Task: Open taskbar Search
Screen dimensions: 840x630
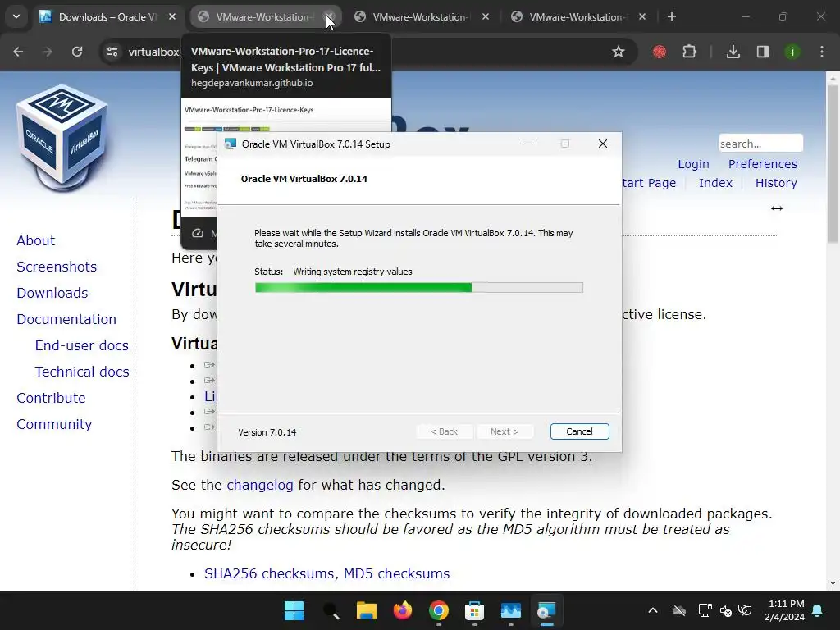Action: (331, 610)
